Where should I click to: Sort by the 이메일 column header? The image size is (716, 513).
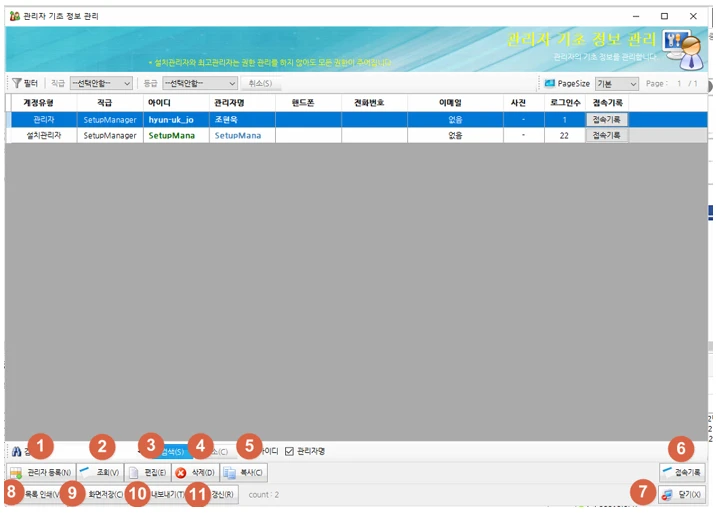455,103
